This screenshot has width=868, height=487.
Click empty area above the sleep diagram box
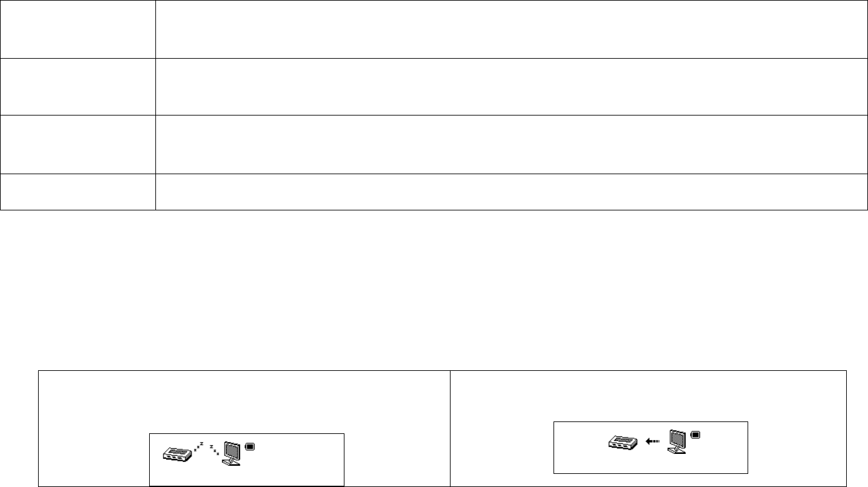point(245,401)
